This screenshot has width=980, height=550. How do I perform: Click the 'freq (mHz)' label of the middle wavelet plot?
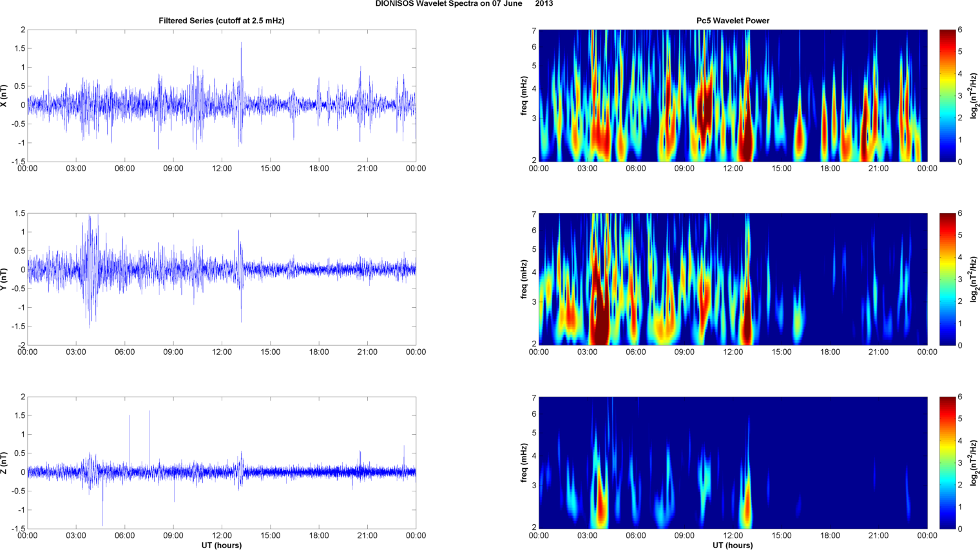coord(524,279)
